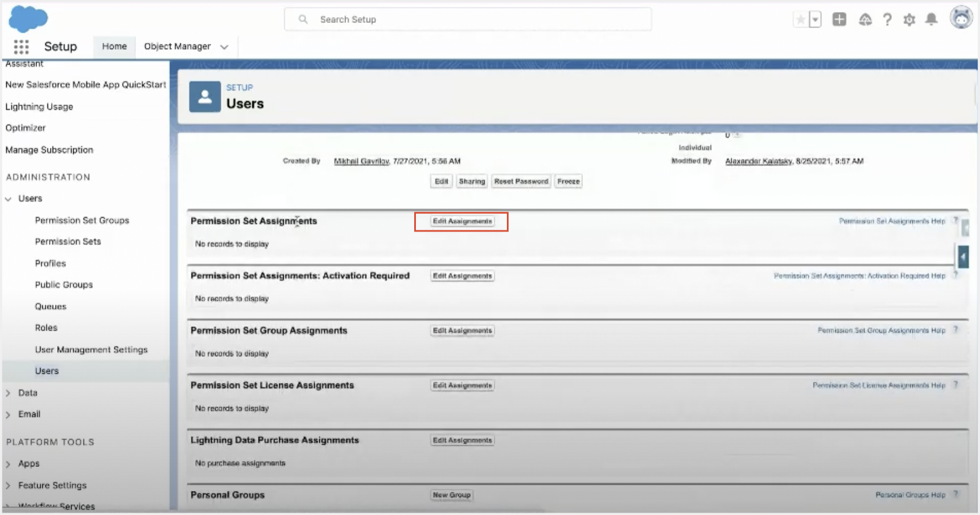Image resolution: width=980 pixels, height=515 pixels.
Task: Expand the Email section chevron
Action: click(x=8, y=414)
